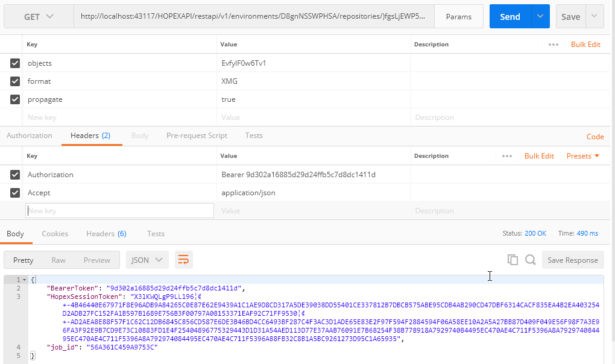The width and height of the screenshot is (615, 364).
Task: Click the New key header input field
Action: (x=119, y=211)
